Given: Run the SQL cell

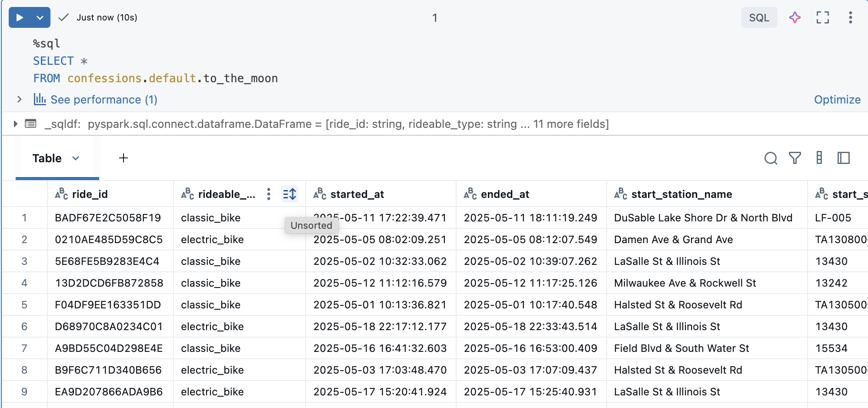Looking at the screenshot, I should 19,17.
